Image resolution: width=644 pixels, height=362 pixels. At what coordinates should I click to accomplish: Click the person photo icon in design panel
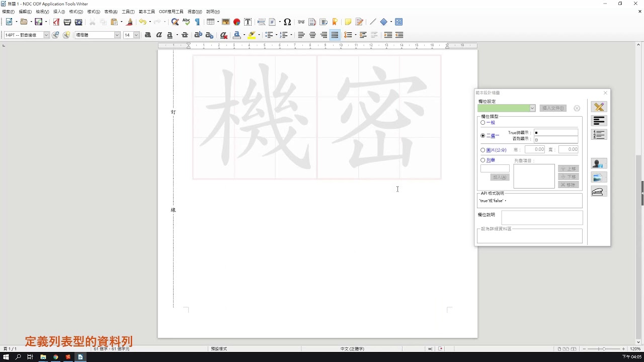(x=599, y=163)
